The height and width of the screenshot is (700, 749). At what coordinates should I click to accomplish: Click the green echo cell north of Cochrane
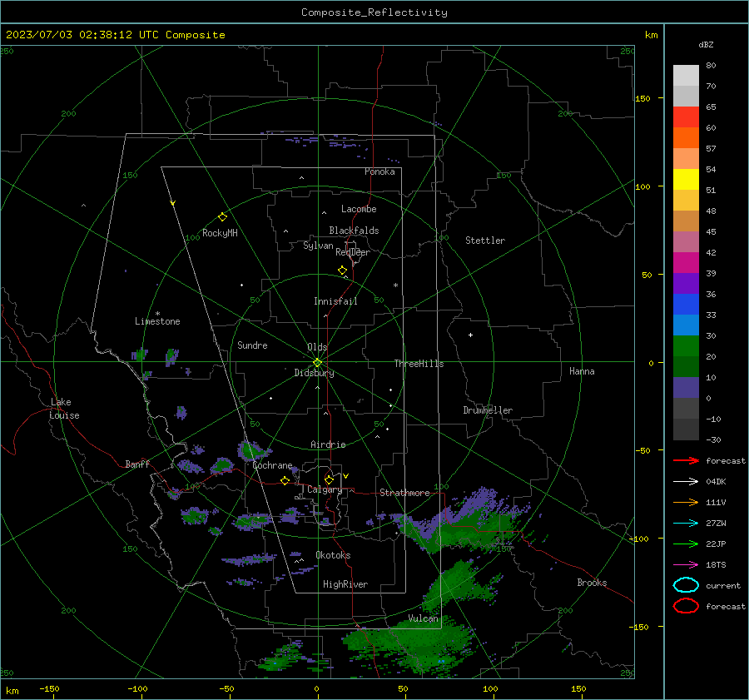coord(250,450)
